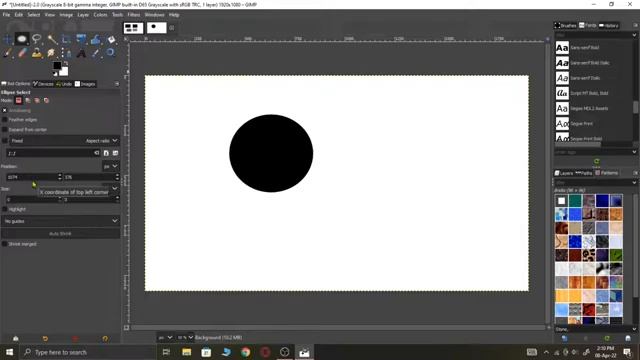Refresh the fonts list
The height and width of the screenshot is (360, 640).
pos(597,161)
